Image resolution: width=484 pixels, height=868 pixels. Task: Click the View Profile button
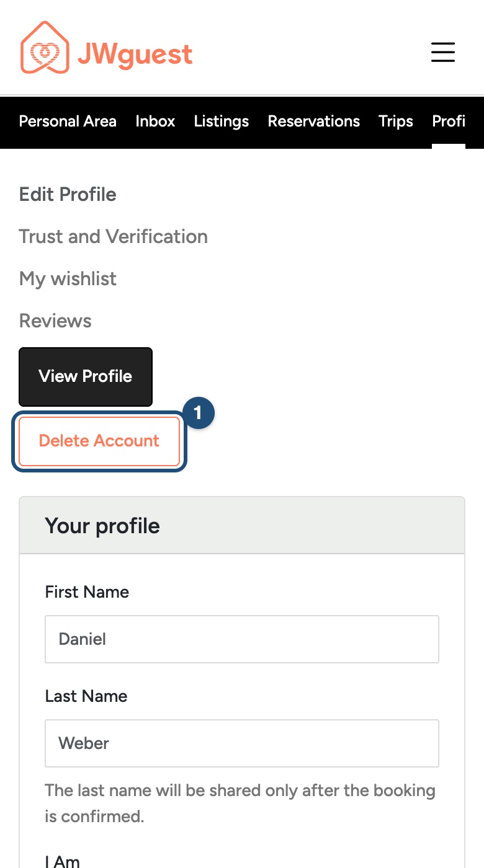(x=86, y=377)
